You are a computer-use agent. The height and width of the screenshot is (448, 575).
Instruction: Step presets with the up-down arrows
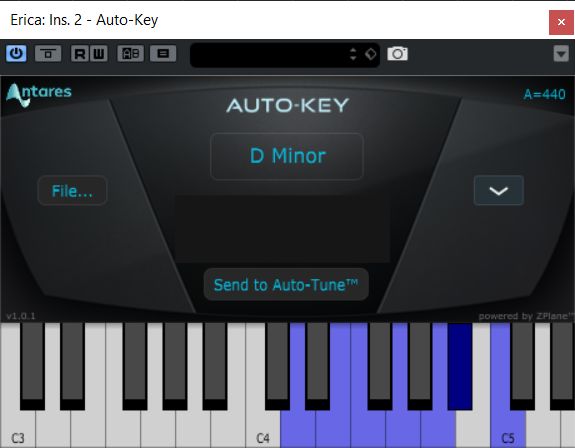pyautogui.click(x=353, y=54)
